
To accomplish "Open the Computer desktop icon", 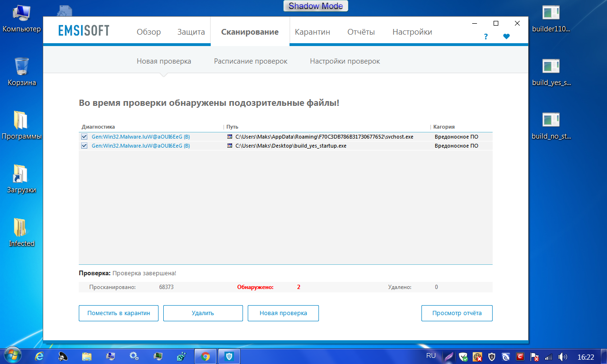I will pyautogui.click(x=21, y=19).
